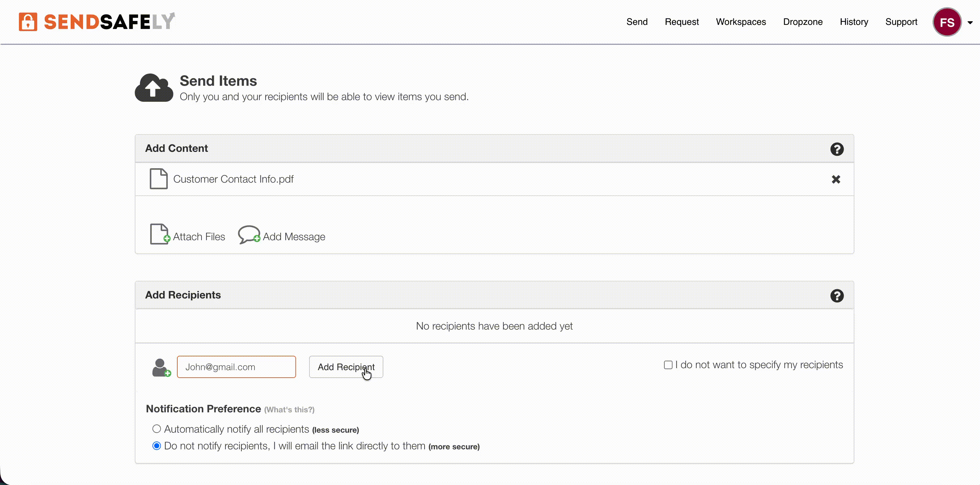Open the Support link
The width and height of the screenshot is (980, 485).
(x=901, y=22)
